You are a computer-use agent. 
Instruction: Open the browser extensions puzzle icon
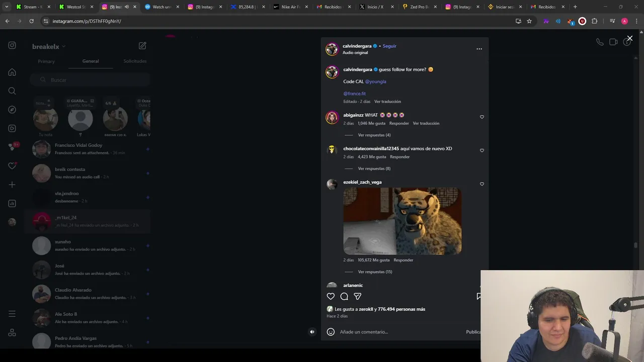[x=595, y=21]
